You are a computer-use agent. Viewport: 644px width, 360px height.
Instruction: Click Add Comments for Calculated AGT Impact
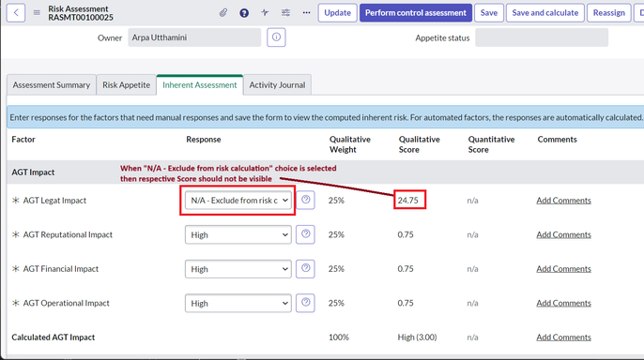pyautogui.click(x=563, y=337)
